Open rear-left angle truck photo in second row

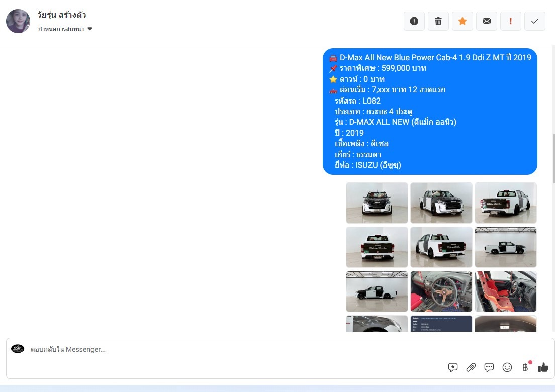(441, 247)
